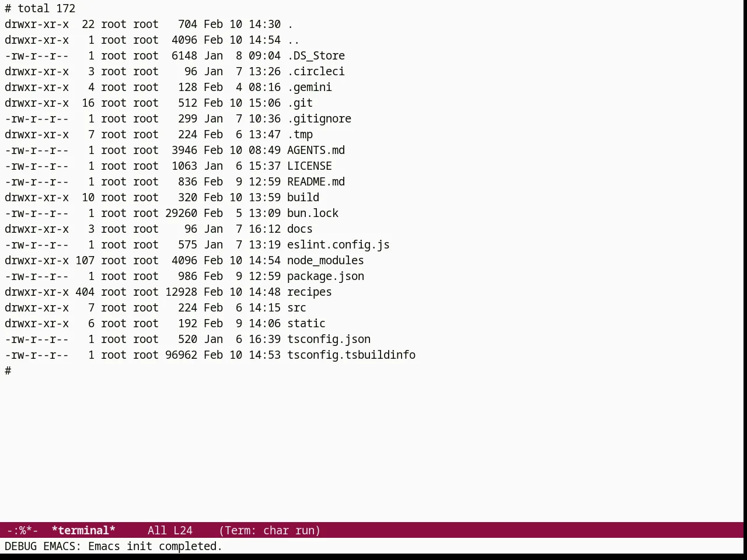Viewport: 747px width, 560px height.
Task: Click the '# total 172' line
Action: tap(40, 8)
